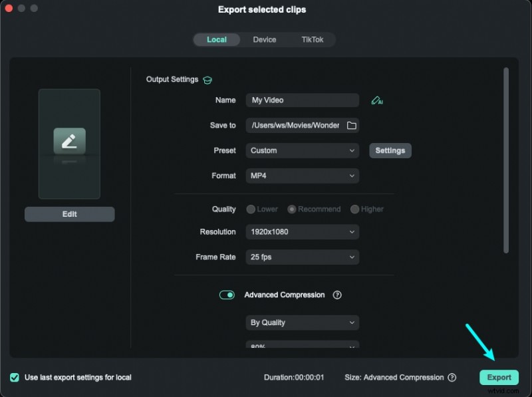
Task: Uncheck Use last export settings for local
Action: pyautogui.click(x=16, y=377)
